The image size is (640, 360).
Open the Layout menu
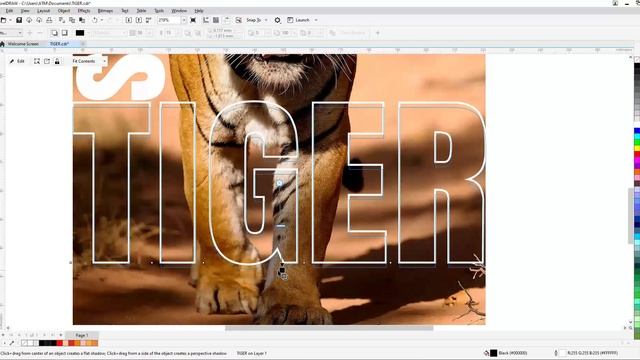click(43, 11)
